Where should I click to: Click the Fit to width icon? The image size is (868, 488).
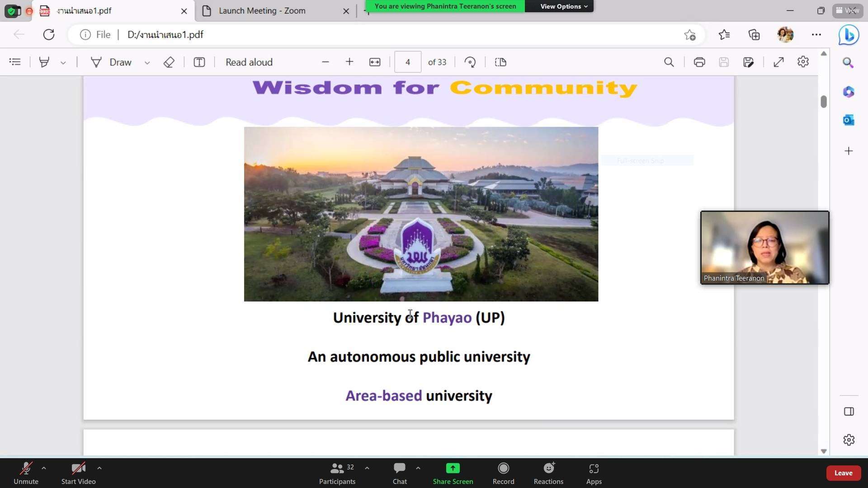[x=375, y=62]
